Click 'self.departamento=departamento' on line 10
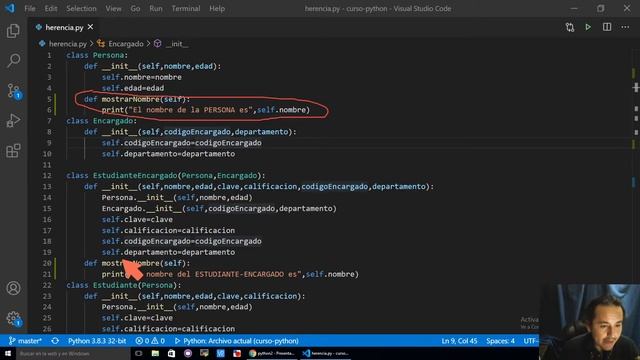 click(168, 154)
